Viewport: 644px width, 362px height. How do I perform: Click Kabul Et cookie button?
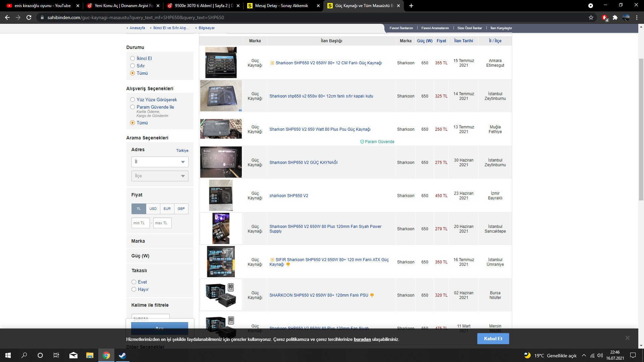tap(493, 339)
